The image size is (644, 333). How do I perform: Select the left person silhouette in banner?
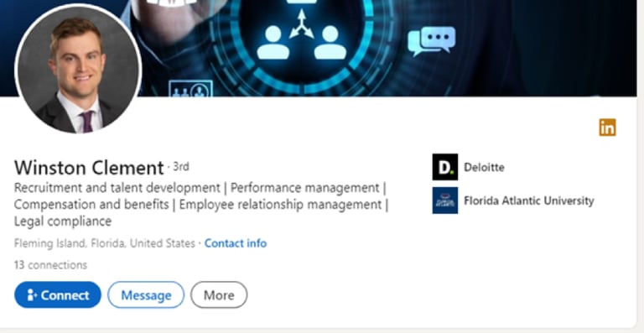[x=273, y=43]
